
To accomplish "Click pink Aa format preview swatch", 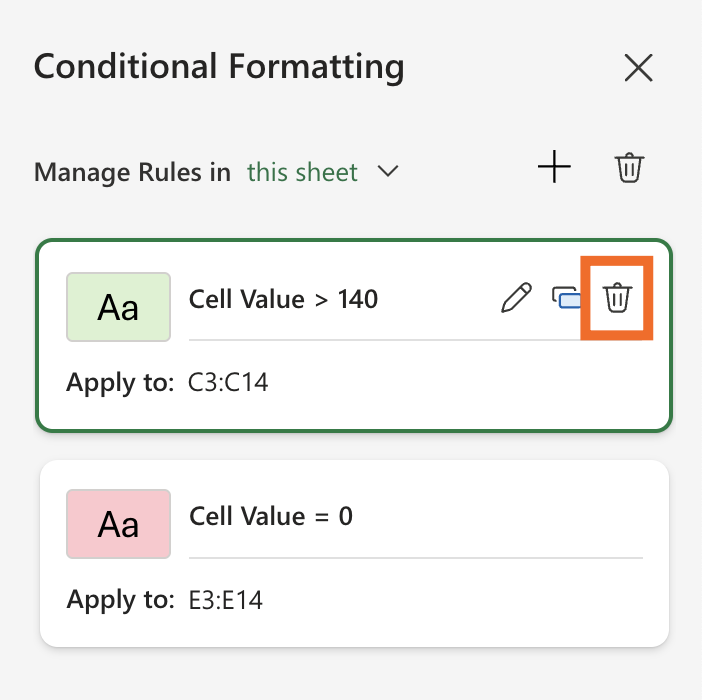I will pos(118,524).
